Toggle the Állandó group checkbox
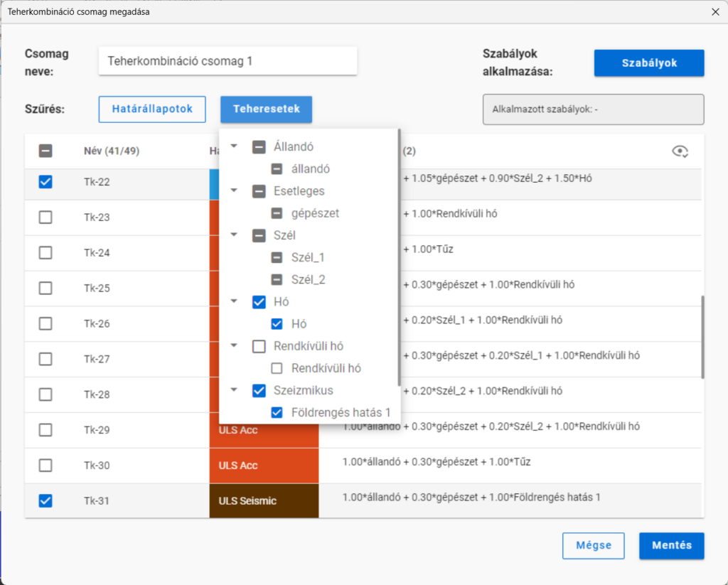This screenshot has height=585, width=728. click(259, 146)
